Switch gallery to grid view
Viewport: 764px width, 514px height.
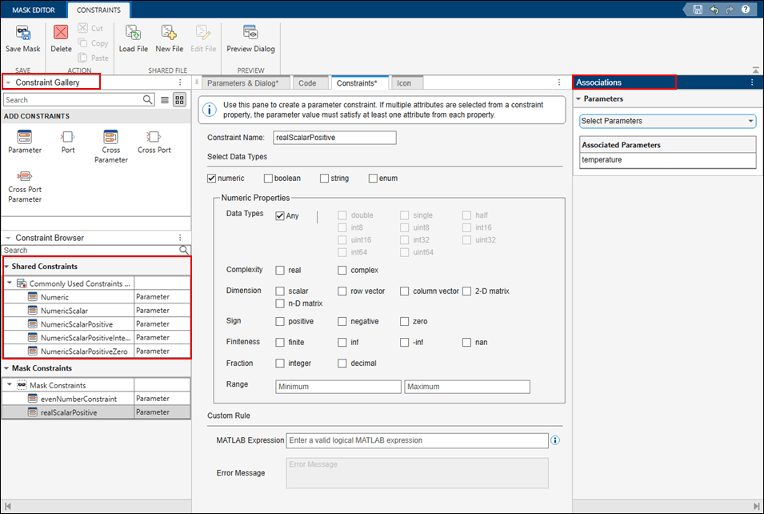pos(180,100)
